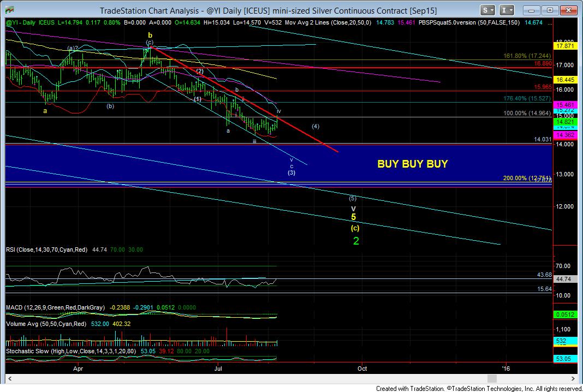Screen dimensions: 583x392
Task: Click the RSI '43.68' level label
Action: point(544,275)
